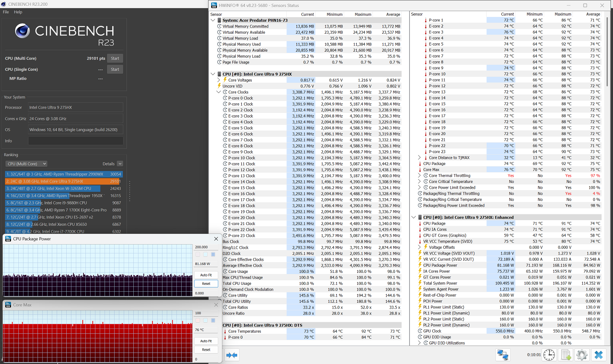This screenshot has width=613, height=364.
Task: Open the remote network monitors icon
Action: [x=503, y=355]
